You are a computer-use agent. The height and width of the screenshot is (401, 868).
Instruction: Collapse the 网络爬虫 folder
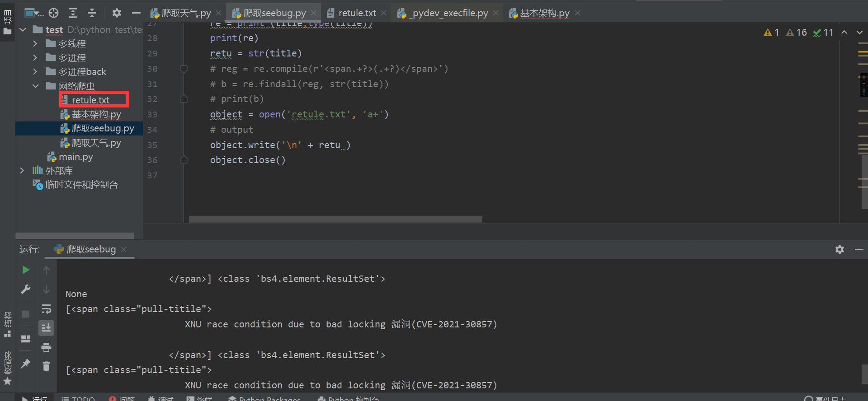[35, 86]
